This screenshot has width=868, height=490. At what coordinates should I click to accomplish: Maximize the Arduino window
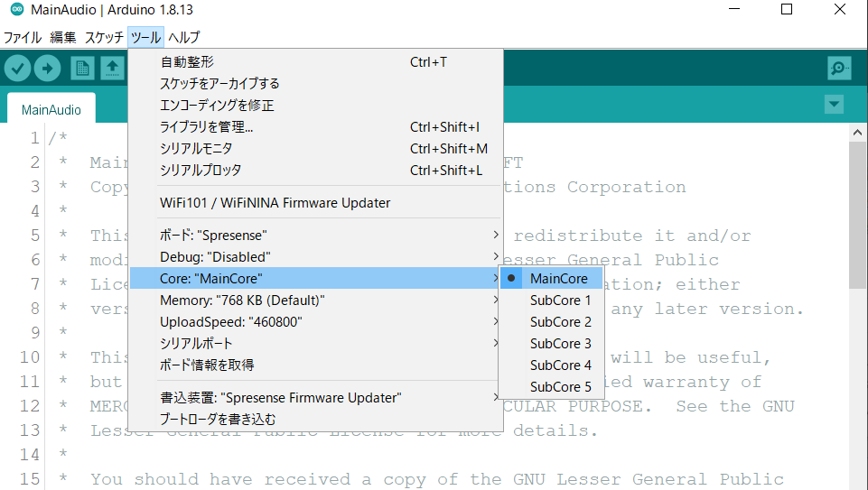pos(787,9)
